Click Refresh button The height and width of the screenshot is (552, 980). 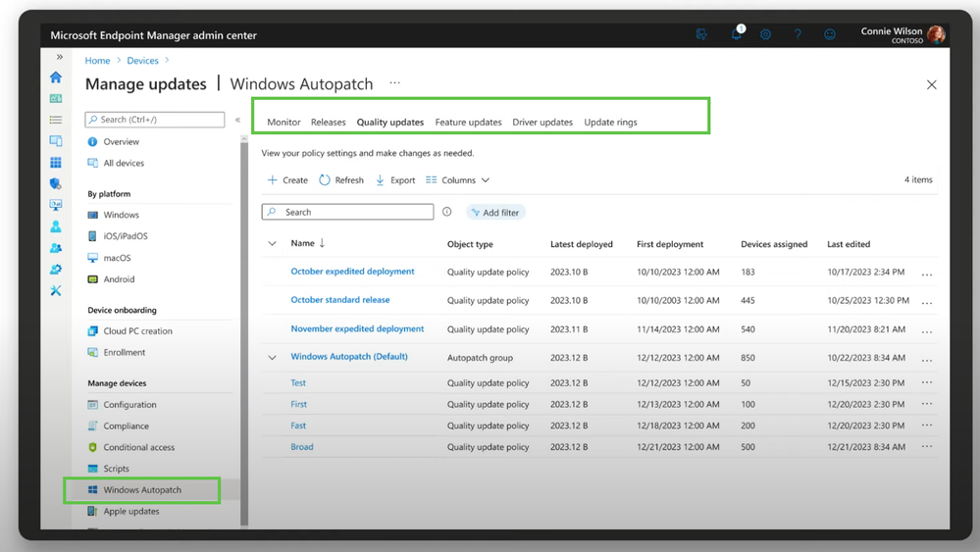(341, 179)
